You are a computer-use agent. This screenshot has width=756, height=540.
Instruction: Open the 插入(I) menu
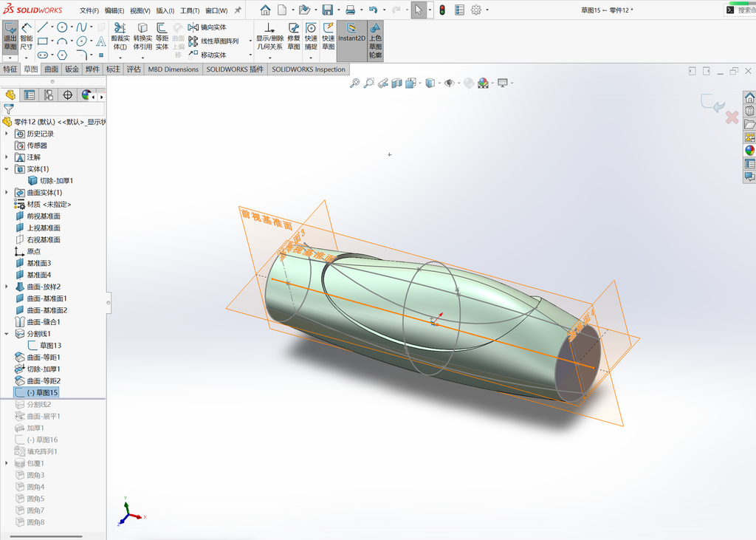click(x=165, y=10)
